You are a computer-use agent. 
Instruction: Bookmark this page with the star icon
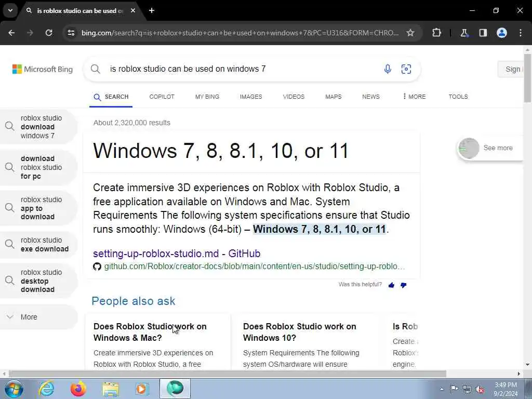point(410,33)
